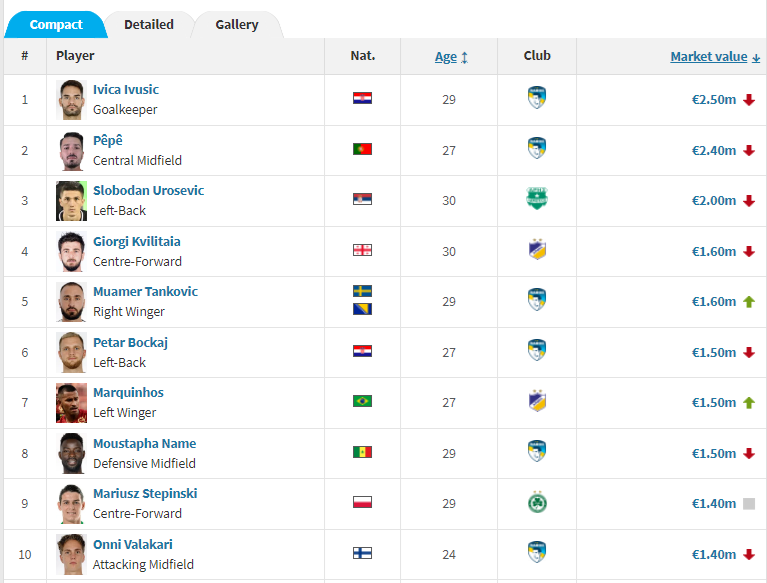Open Marquinhos player profile link

pyautogui.click(x=128, y=393)
